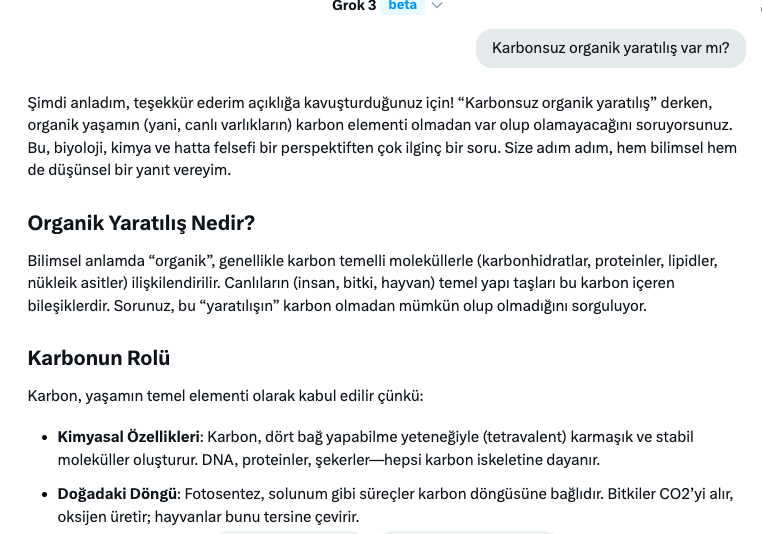Click the line "Karbon, yaşamın temel elementi"
The image size is (762, 534).
pyautogui.click(x=225, y=396)
